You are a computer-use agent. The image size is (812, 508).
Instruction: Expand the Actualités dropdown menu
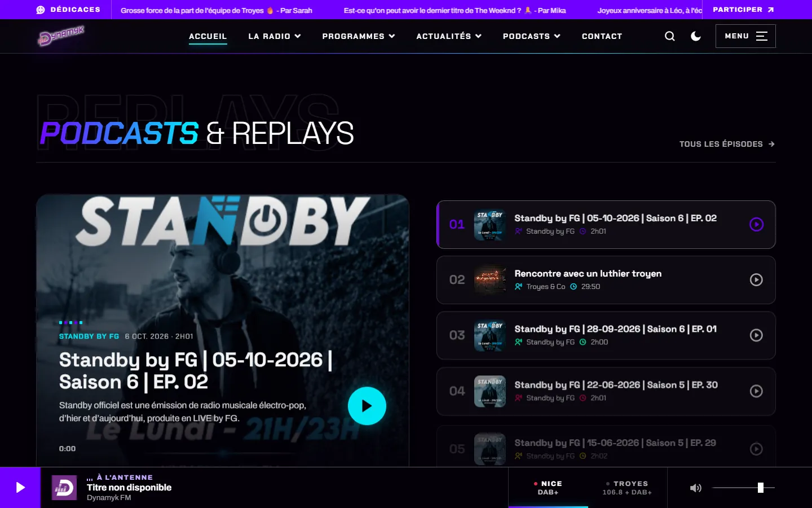pyautogui.click(x=449, y=36)
